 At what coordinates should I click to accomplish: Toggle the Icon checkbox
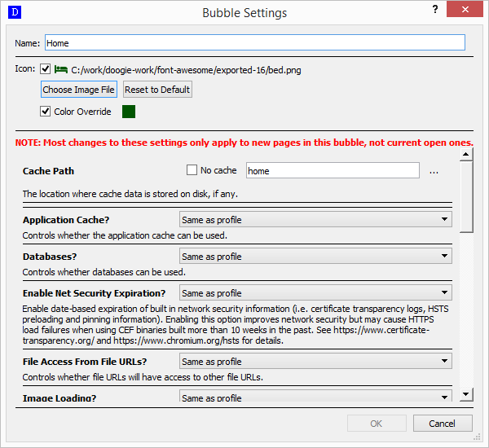tap(45, 68)
